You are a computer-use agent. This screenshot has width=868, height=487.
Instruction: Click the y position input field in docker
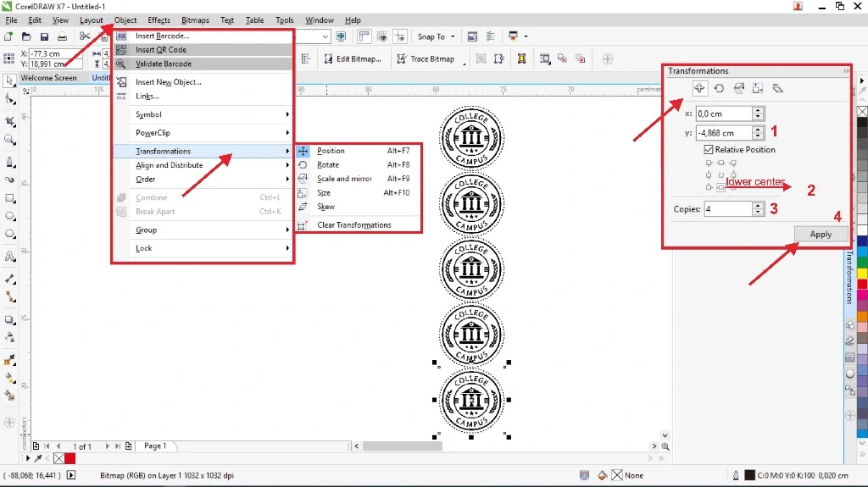click(x=724, y=133)
